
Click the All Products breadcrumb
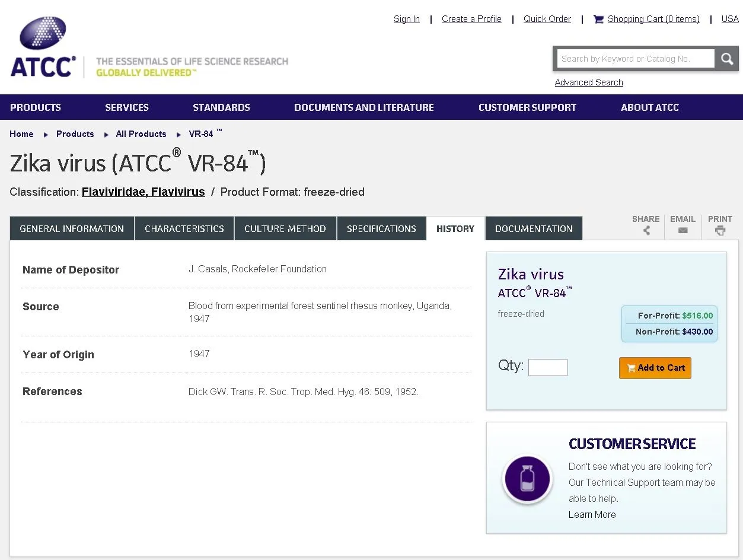141,134
